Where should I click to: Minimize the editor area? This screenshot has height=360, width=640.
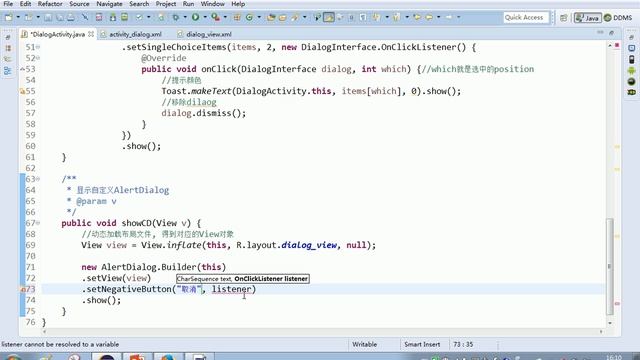click(x=600, y=32)
